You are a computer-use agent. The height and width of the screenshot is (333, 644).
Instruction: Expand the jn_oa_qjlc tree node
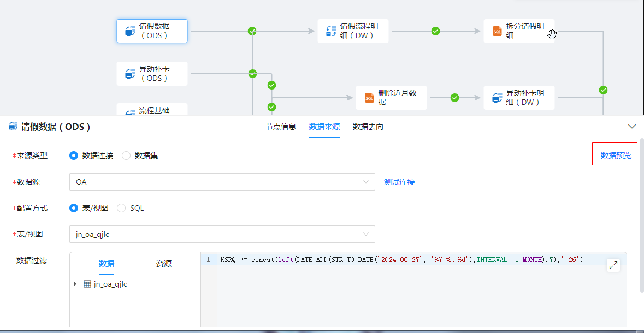(75, 284)
